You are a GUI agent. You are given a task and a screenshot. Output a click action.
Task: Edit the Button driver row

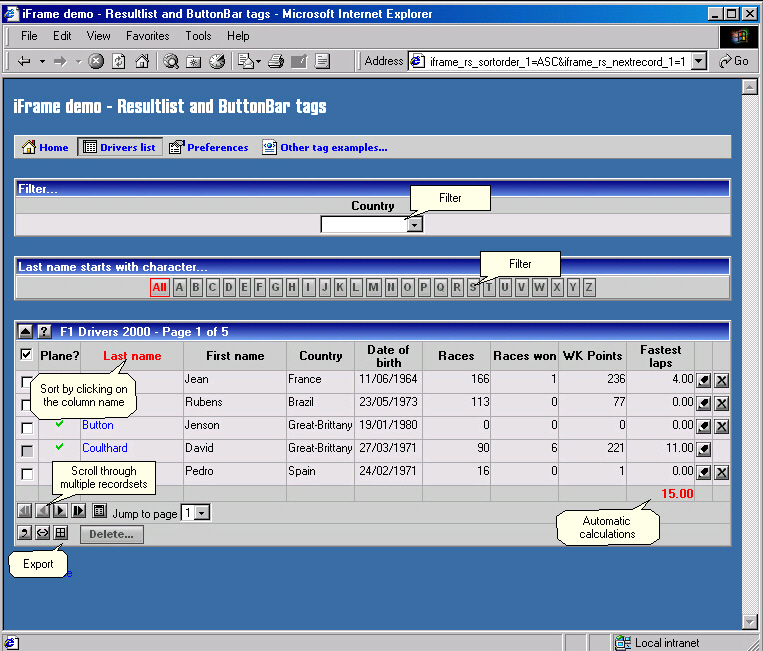(704, 427)
